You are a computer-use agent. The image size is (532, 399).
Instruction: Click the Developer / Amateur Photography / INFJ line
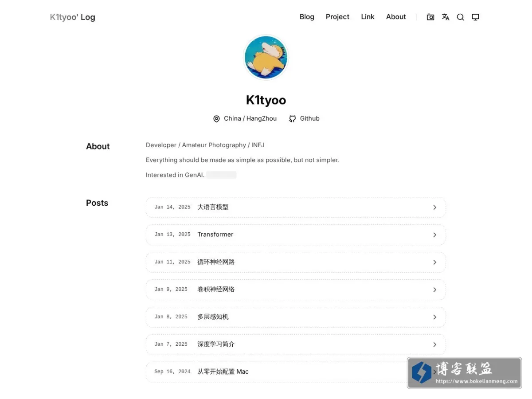click(x=205, y=145)
